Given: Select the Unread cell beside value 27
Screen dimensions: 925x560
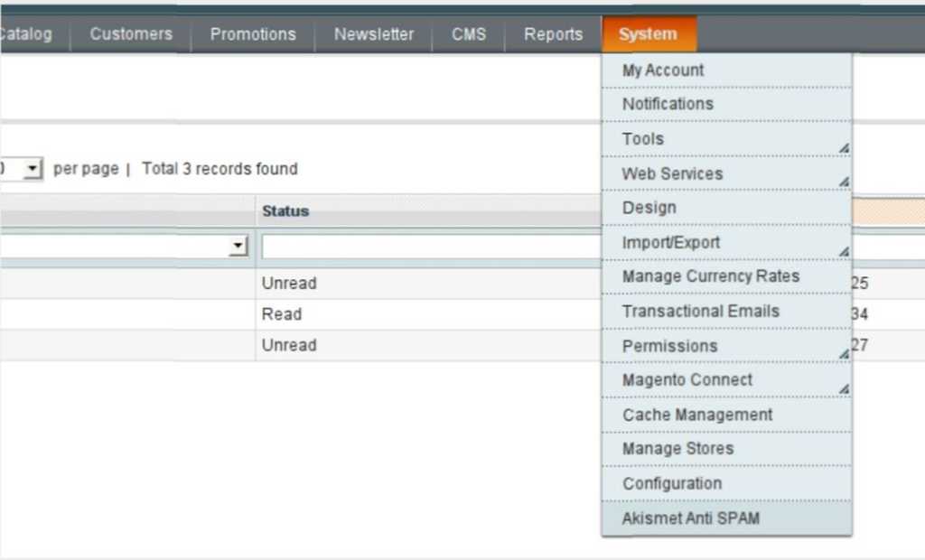Looking at the screenshot, I should 429,345.
